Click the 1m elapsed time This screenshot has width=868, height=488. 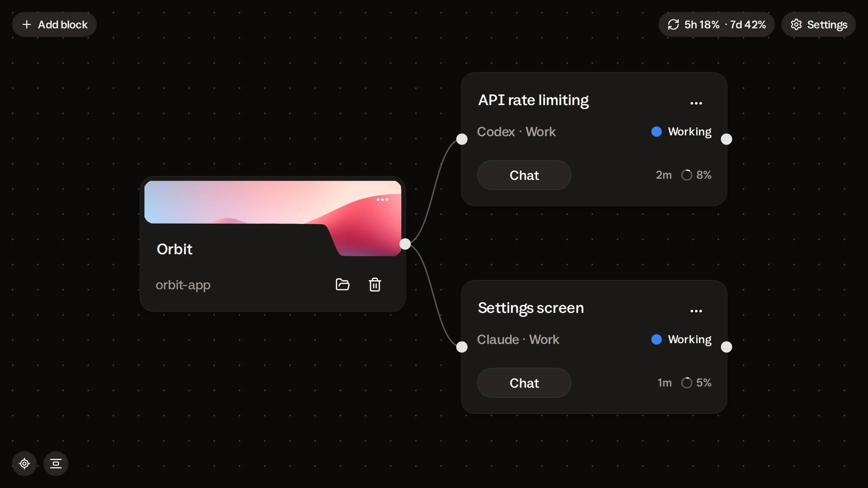point(665,383)
